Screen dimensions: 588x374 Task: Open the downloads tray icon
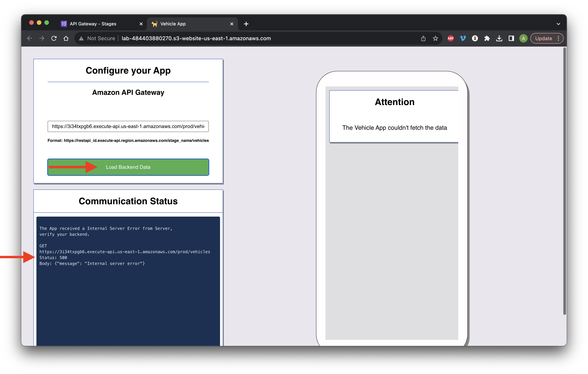point(499,38)
